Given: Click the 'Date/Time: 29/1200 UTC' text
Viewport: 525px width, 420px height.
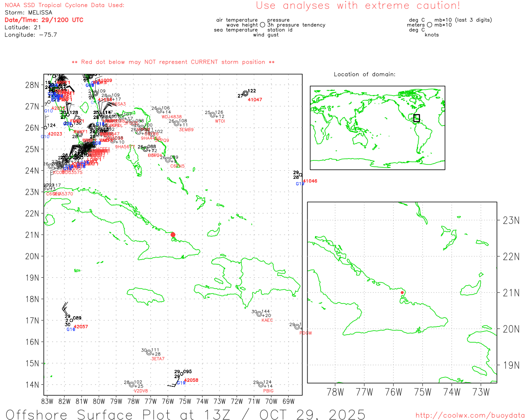Looking at the screenshot, I should pos(44,20).
